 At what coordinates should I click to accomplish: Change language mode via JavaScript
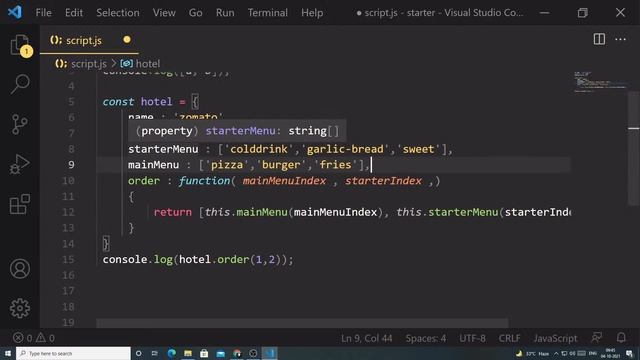[555, 338]
